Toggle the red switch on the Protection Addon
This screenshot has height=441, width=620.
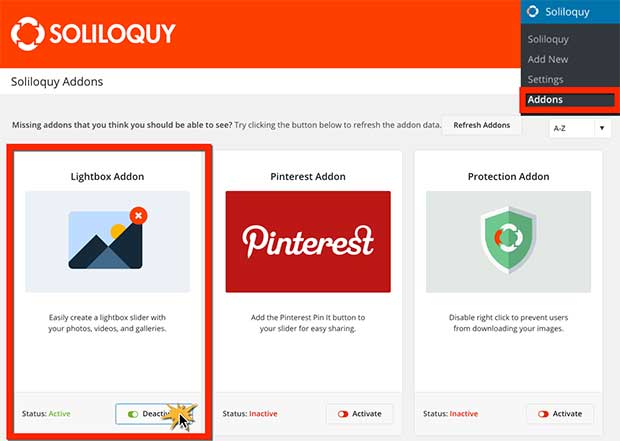point(543,414)
